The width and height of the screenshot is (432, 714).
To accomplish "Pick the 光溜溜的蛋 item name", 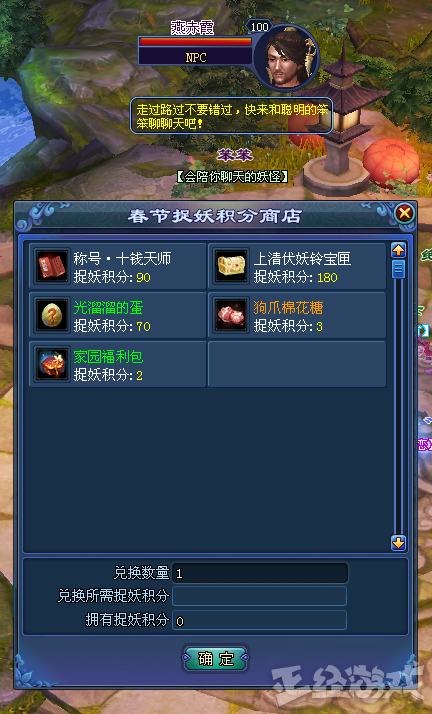I will [108, 308].
